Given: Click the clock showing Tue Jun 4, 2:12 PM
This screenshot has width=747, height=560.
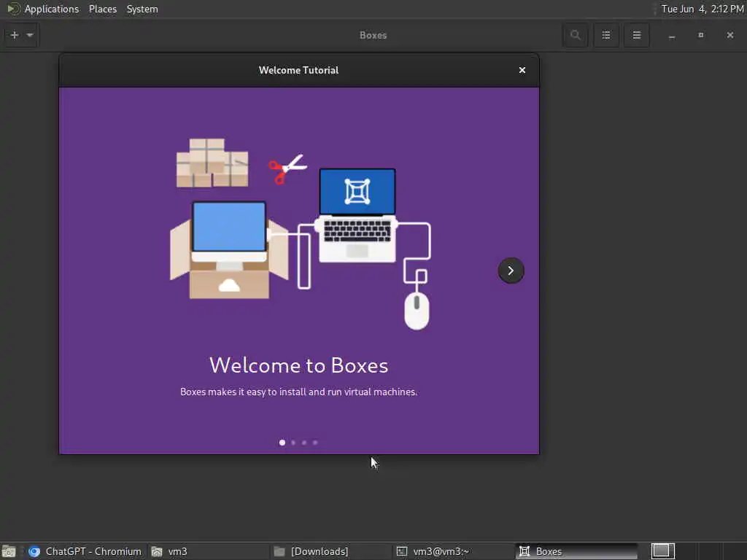Looking at the screenshot, I should (703, 9).
